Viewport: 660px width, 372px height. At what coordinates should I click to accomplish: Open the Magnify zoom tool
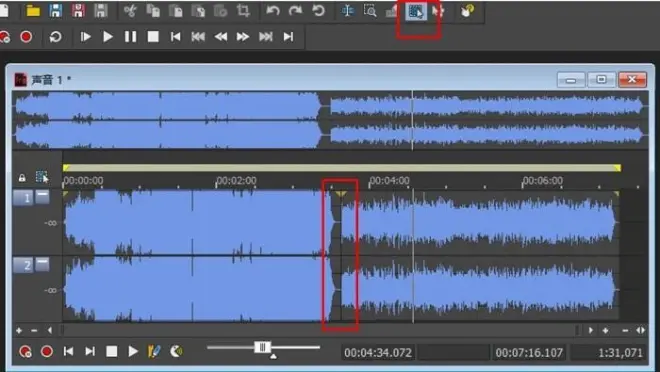click(370, 11)
